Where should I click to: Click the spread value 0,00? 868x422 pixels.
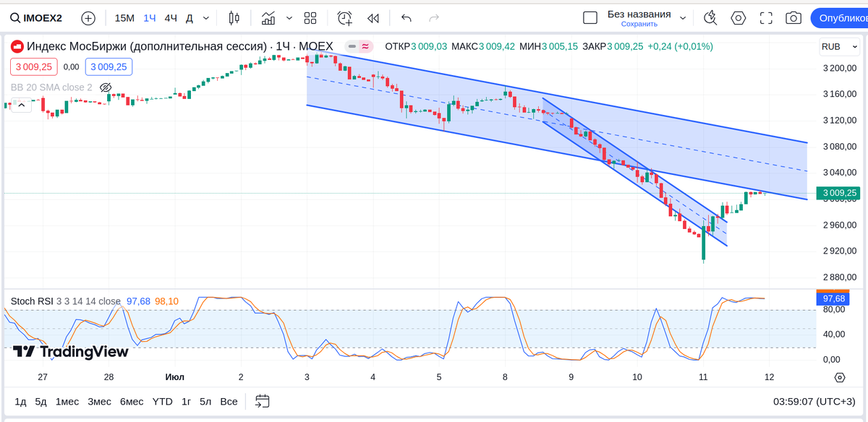(71, 67)
